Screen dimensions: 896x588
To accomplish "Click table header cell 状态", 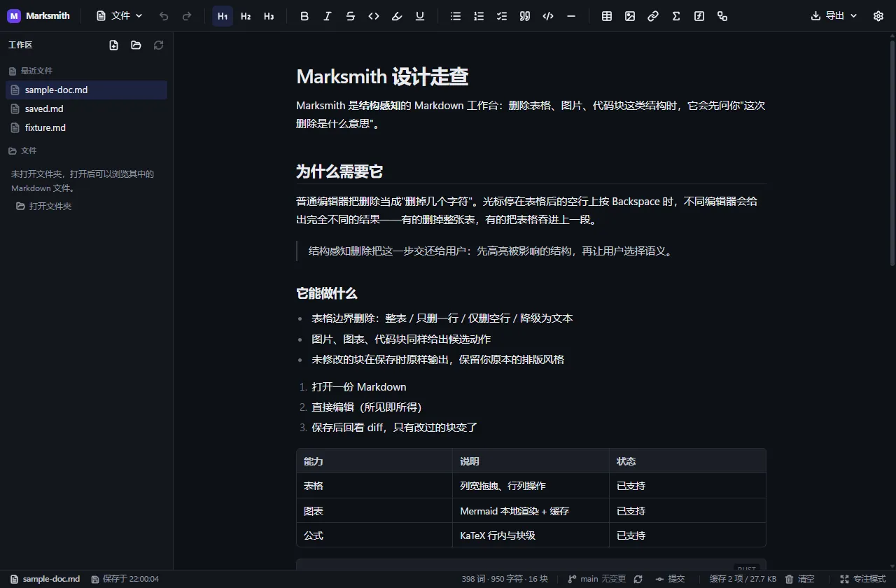I will tap(687, 461).
